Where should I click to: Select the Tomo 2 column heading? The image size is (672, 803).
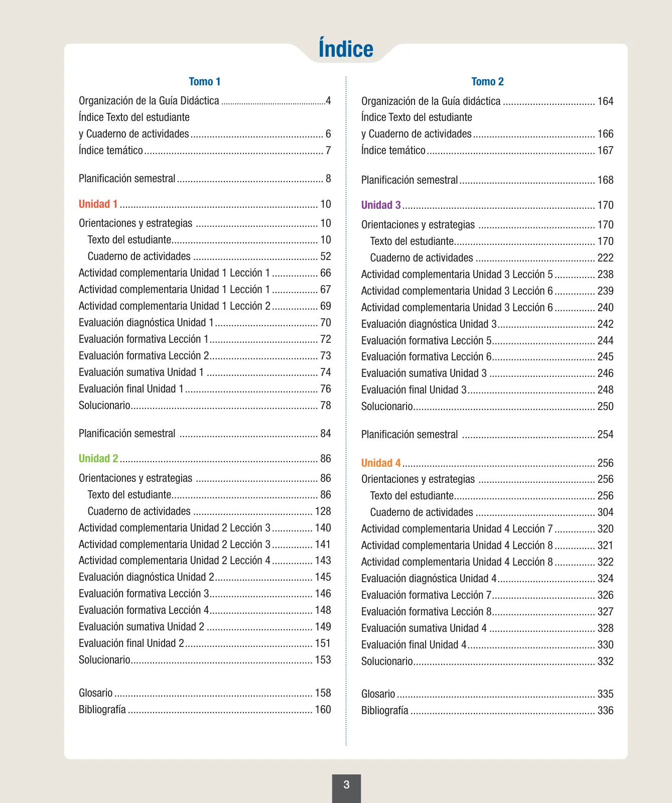[487, 81]
